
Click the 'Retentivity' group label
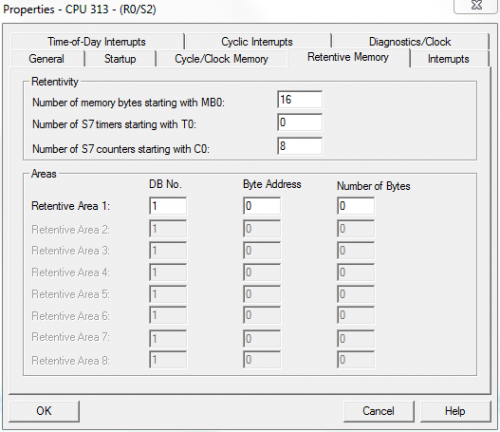(x=55, y=82)
